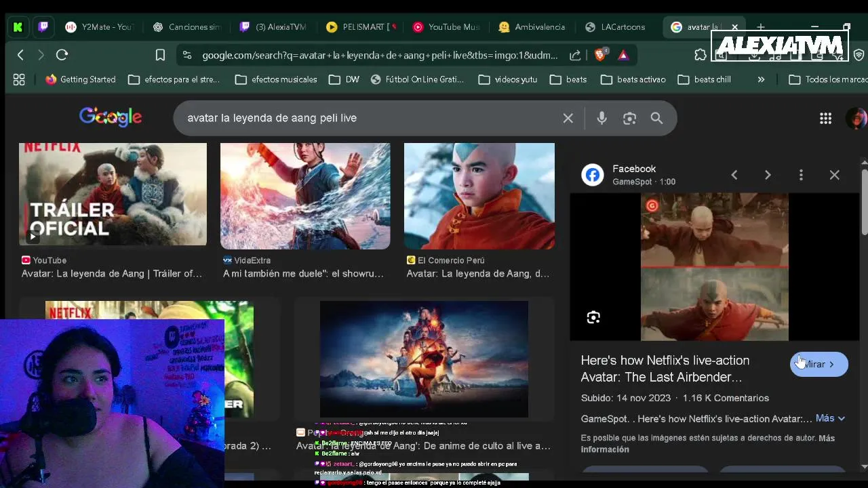Screen dimensions: 868x488
Task: Open Google account profile avatar
Action: [856, 118]
